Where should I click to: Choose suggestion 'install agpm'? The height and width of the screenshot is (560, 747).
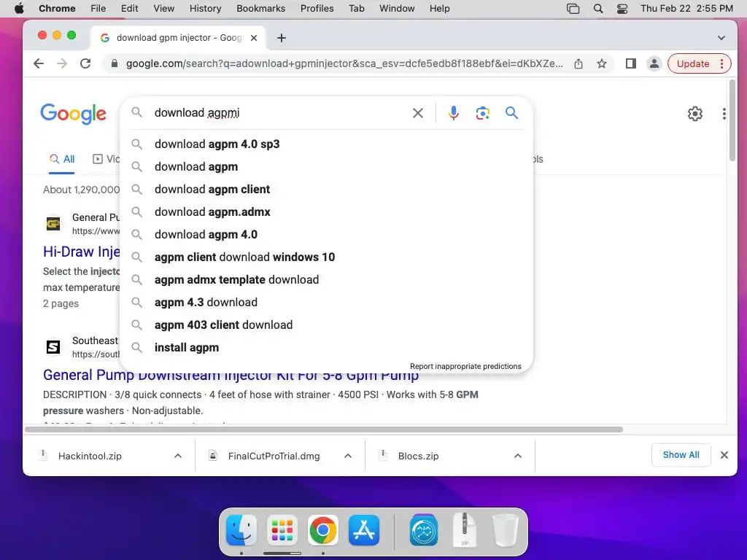[326, 348]
